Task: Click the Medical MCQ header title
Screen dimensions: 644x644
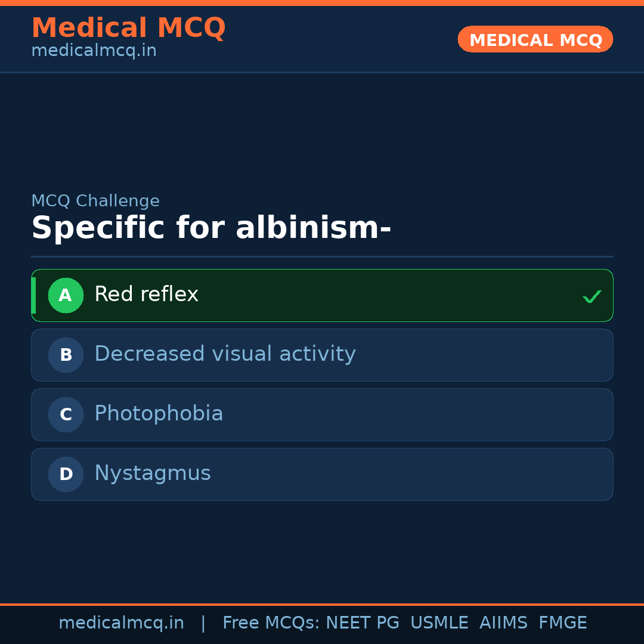Action: [128, 27]
